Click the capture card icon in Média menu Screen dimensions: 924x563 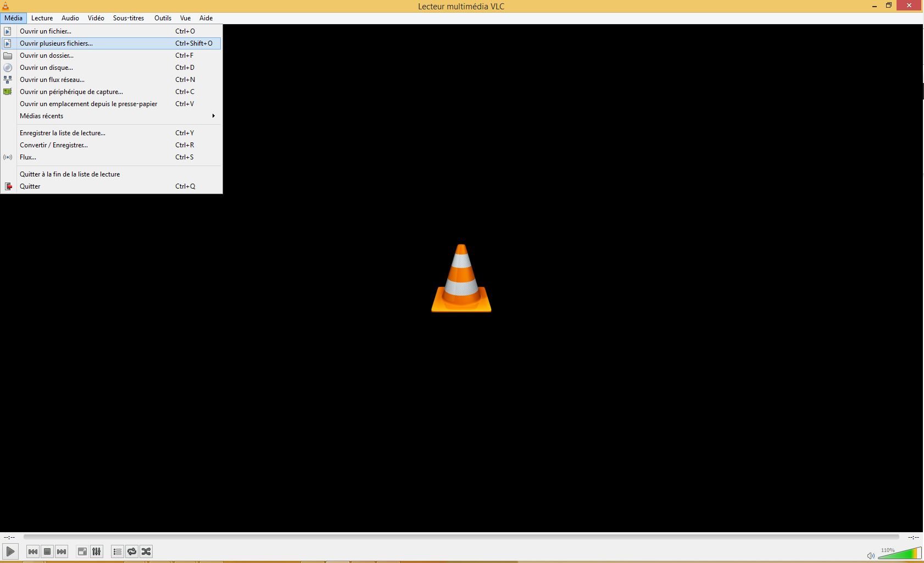coord(8,92)
